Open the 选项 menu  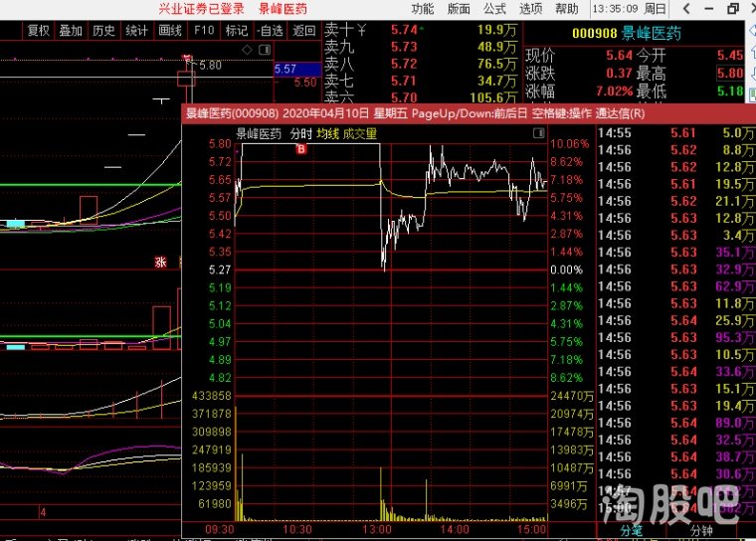[x=531, y=9]
